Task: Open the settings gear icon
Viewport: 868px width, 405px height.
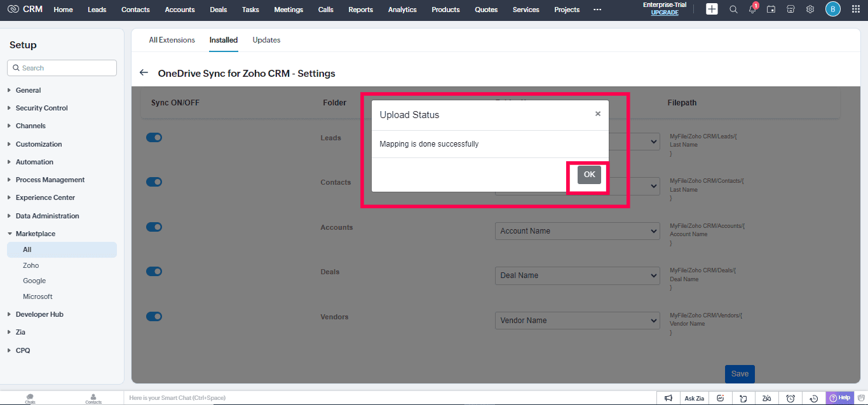Action: point(810,10)
